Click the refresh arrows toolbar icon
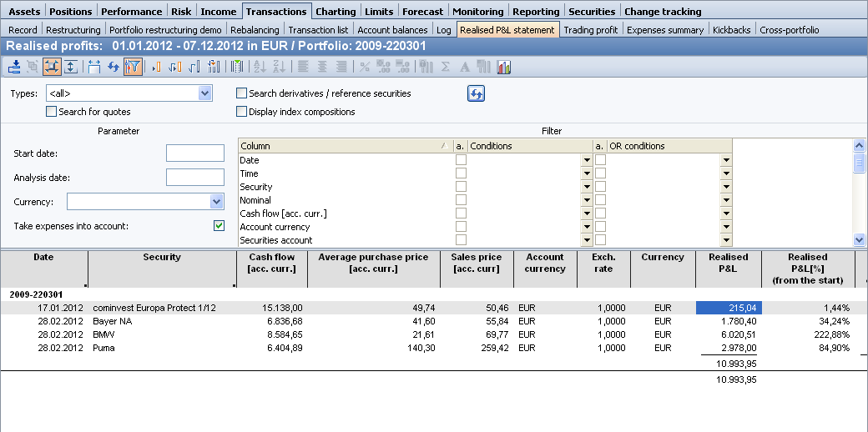 114,68
